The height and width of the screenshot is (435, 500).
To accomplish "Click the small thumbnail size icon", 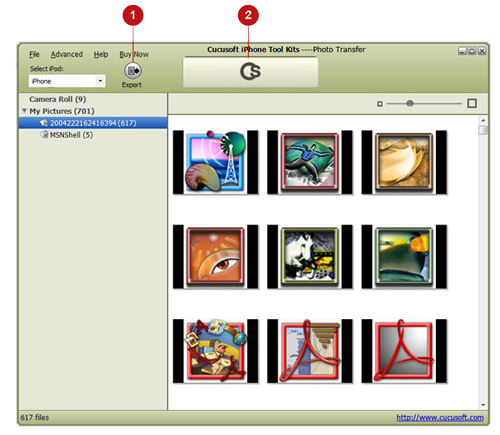I will pyautogui.click(x=380, y=104).
